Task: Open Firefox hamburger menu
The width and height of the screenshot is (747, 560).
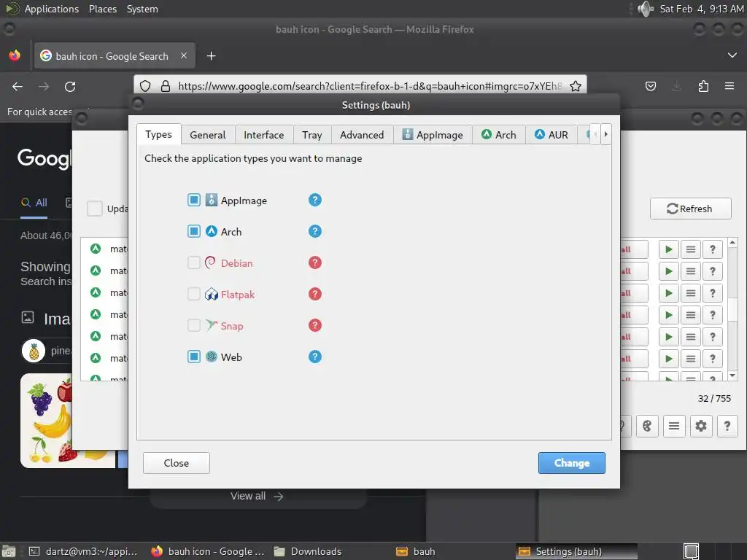Action: tap(729, 86)
